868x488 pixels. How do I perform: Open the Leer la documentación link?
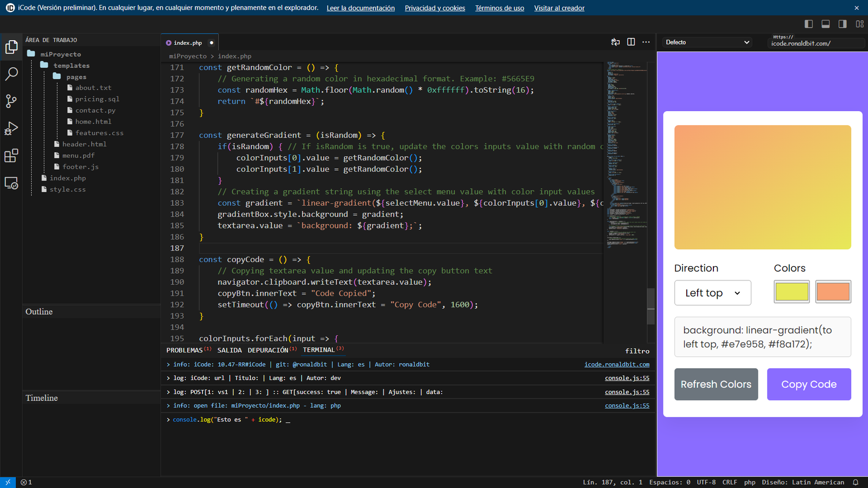[x=360, y=8]
